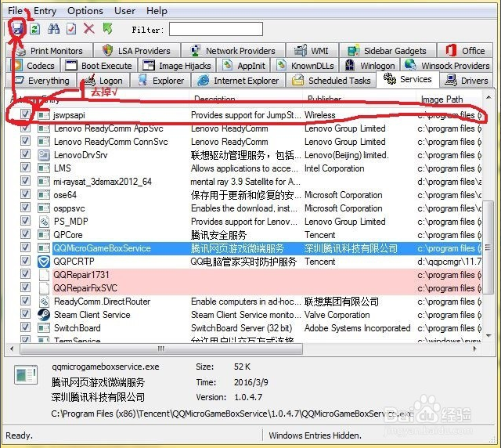Click the Properties checkmark page icon
This screenshot has width=501, height=448.
pos(71,29)
